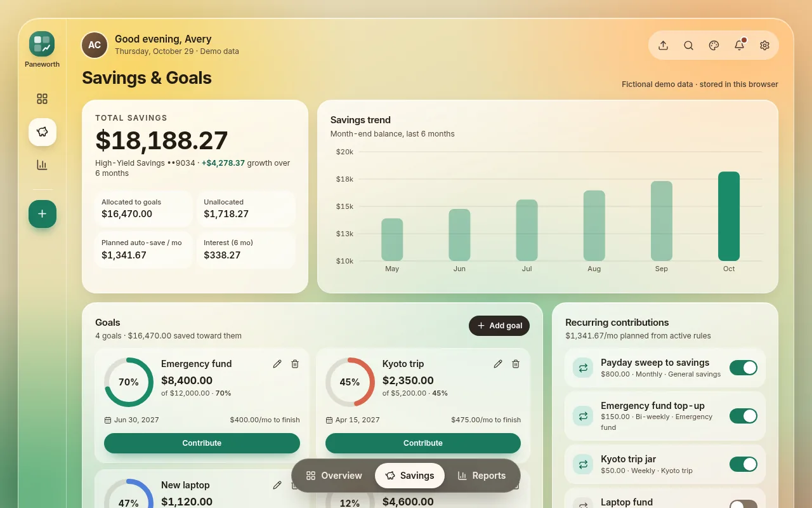This screenshot has width=812, height=508.
Task: Click the AC profile avatar
Action: point(95,45)
